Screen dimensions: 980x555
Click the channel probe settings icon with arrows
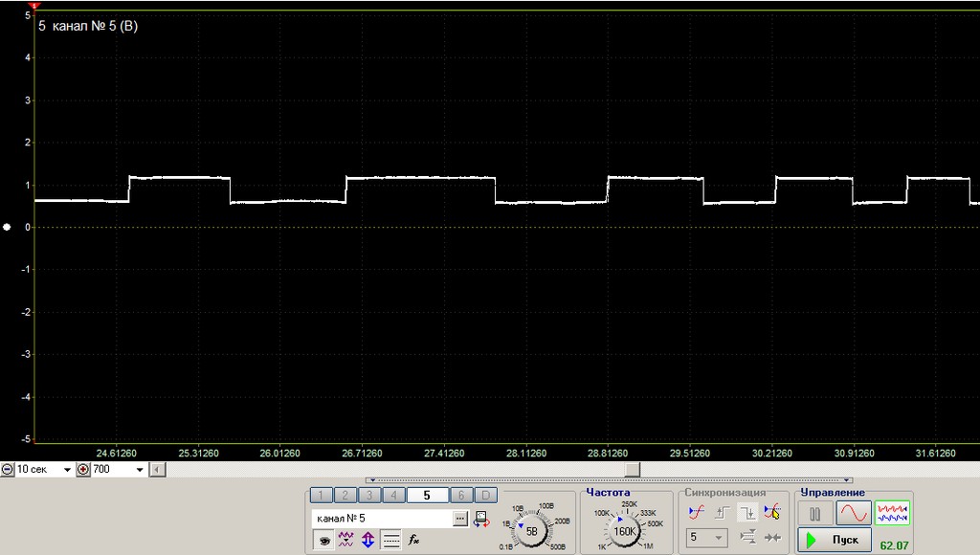coord(481,519)
